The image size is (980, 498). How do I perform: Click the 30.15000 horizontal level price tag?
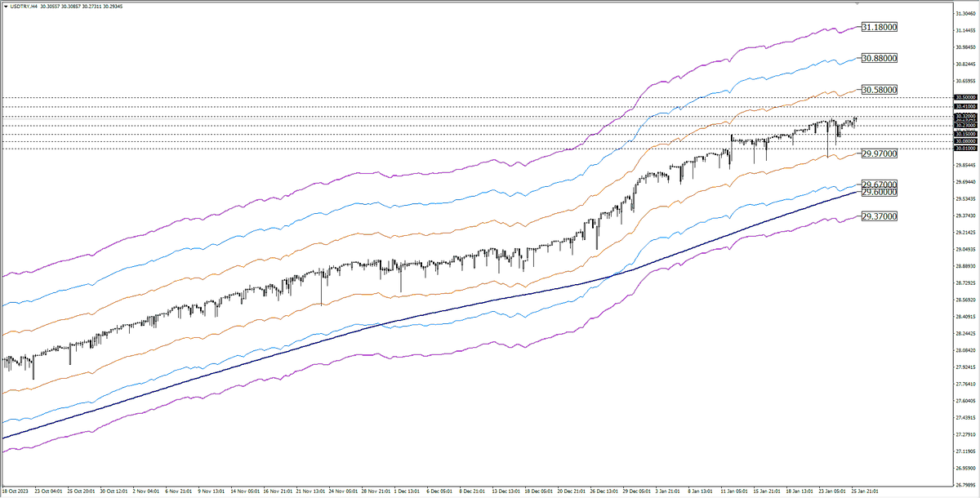[966, 134]
